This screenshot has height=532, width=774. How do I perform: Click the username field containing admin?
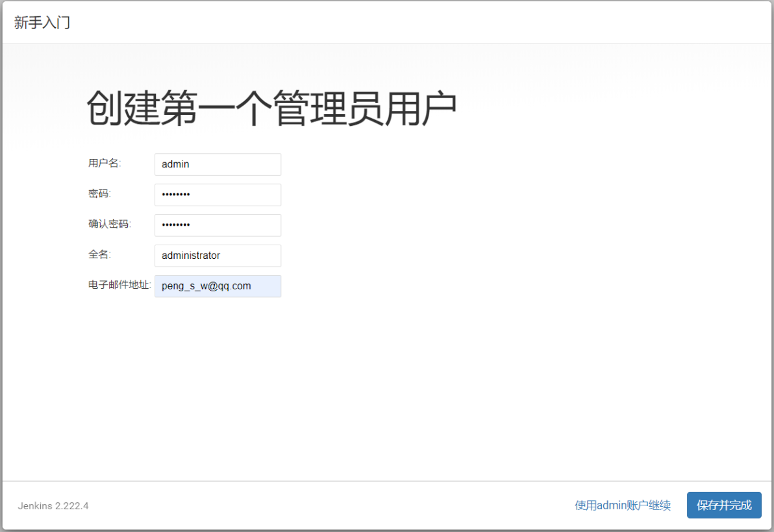pyautogui.click(x=218, y=164)
